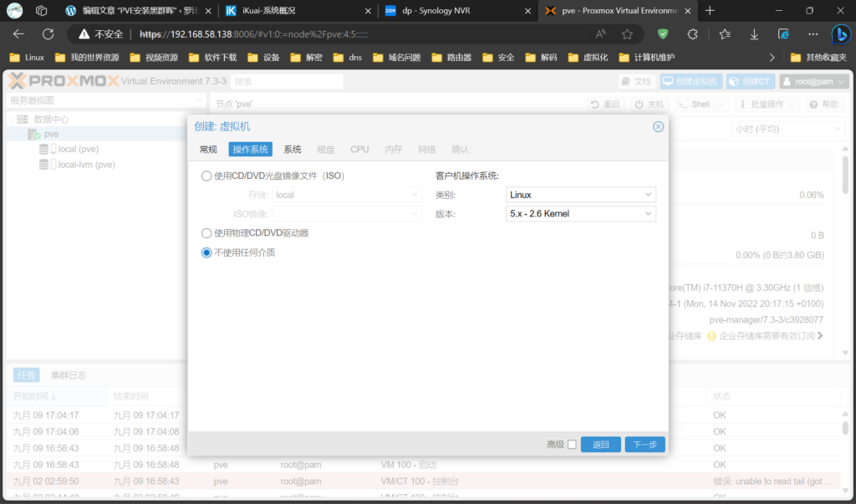This screenshot has height=504, width=856.
Task: Select 使用物理CD/DVD驱动器 radio option
Action: click(206, 233)
